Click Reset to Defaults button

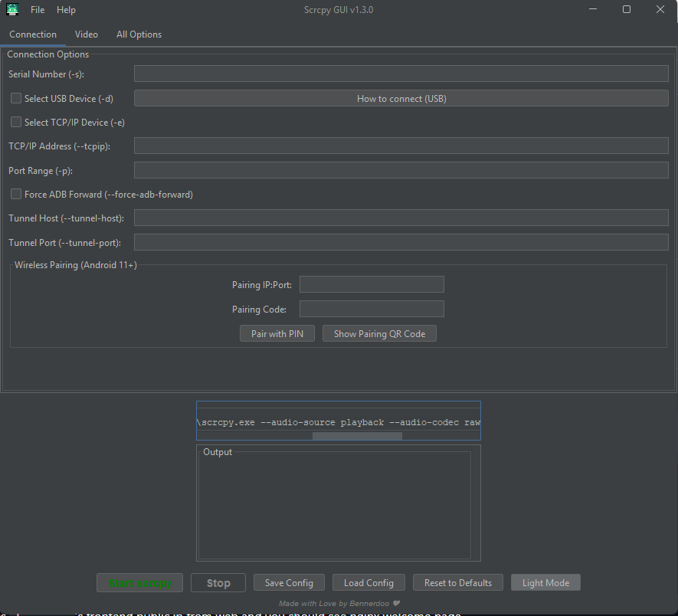coord(458,583)
